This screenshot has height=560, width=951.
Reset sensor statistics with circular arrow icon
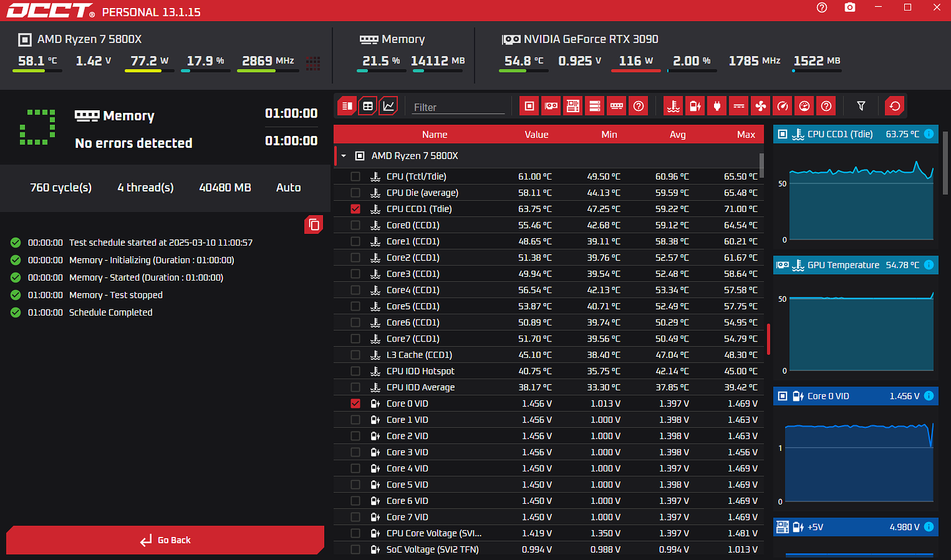point(895,106)
